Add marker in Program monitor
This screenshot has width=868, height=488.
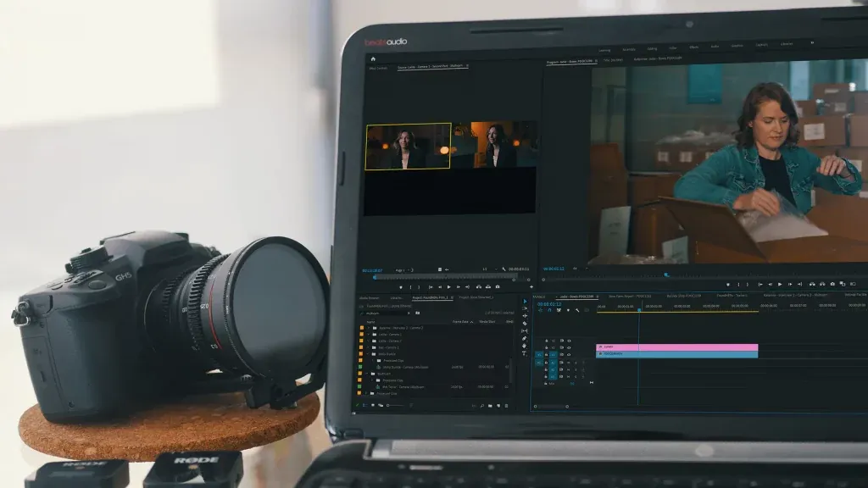click(728, 285)
